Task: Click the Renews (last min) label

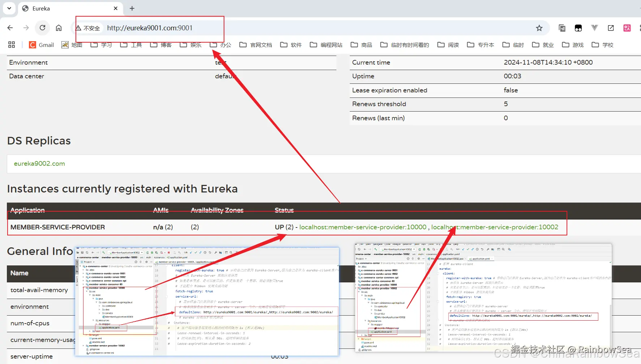Action: pos(378,118)
